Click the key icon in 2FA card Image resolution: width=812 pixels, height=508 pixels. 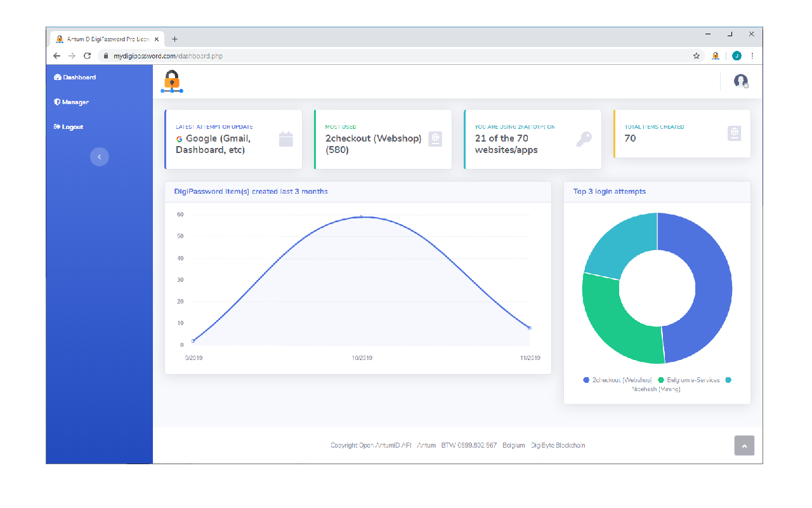click(x=584, y=139)
